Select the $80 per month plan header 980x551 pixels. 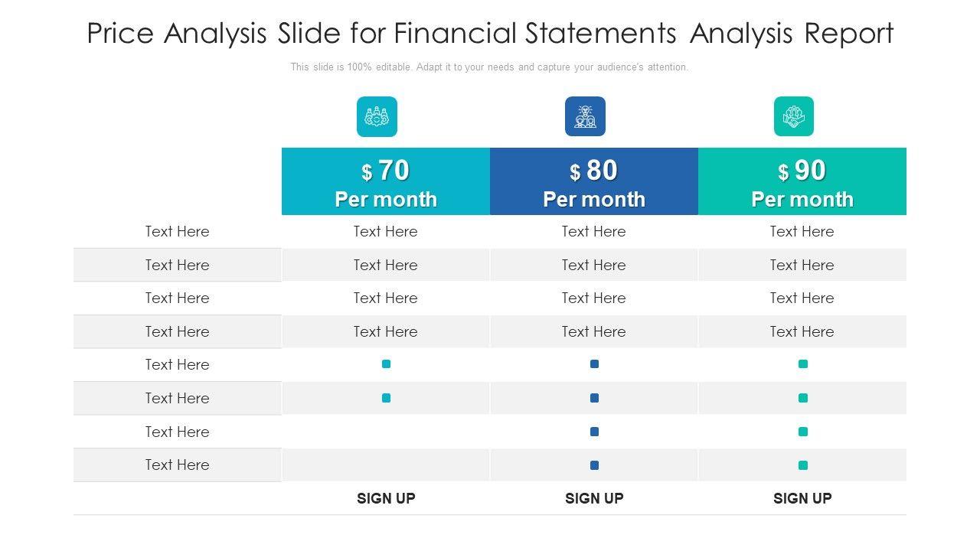click(x=594, y=182)
